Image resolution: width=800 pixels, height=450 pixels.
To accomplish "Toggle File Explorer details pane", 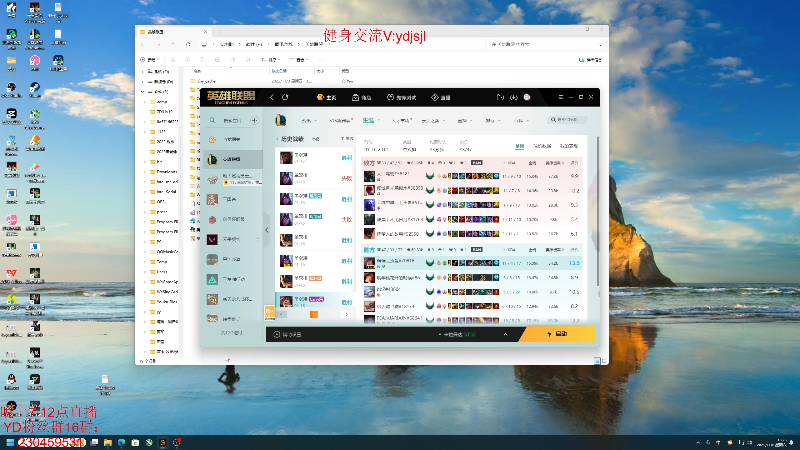I will 590,60.
